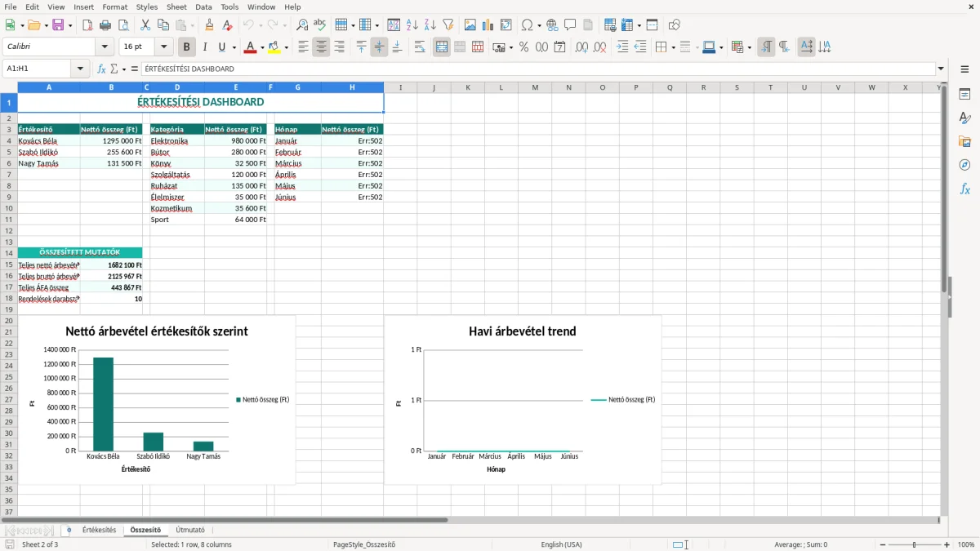Open the borders dropdown arrow
Image resolution: width=980 pixels, height=551 pixels.
673,47
